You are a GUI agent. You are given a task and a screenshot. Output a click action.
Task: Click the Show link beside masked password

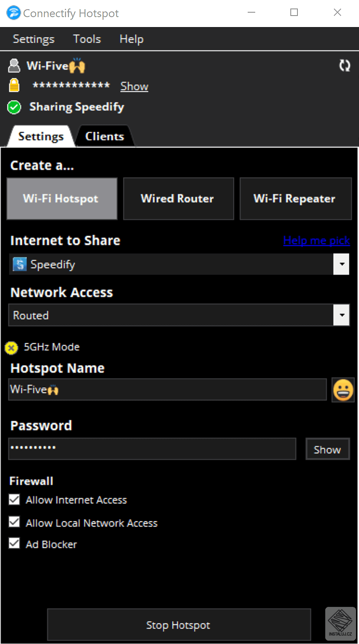134,86
